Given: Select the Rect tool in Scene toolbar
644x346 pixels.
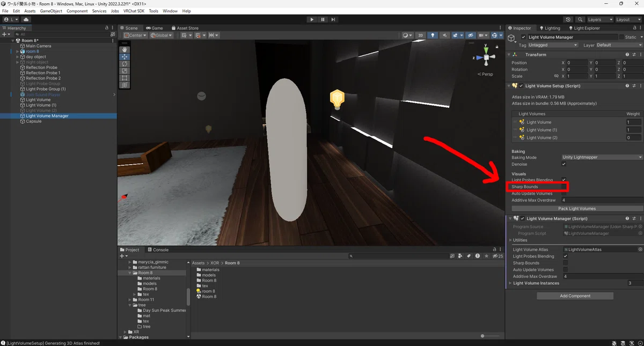Looking at the screenshot, I should (x=125, y=78).
